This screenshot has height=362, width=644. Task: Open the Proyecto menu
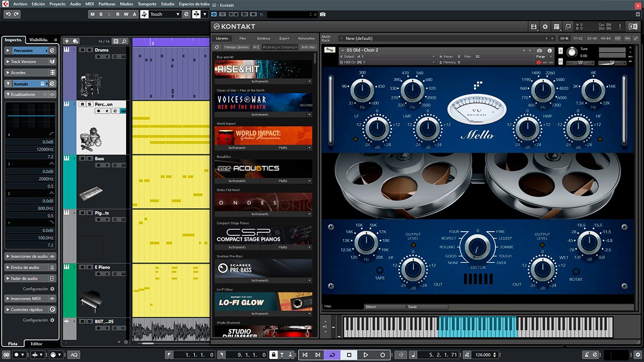tap(57, 4)
